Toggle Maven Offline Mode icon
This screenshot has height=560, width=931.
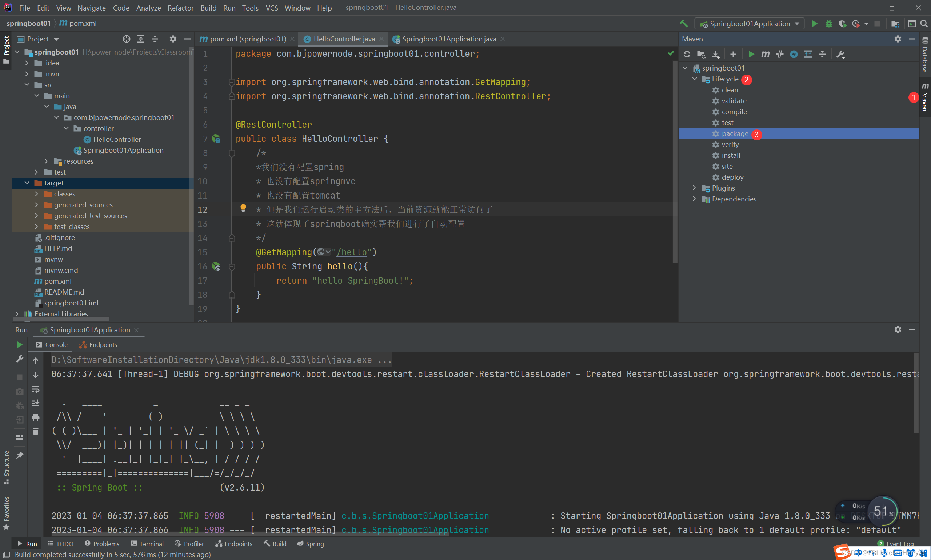coord(794,54)
